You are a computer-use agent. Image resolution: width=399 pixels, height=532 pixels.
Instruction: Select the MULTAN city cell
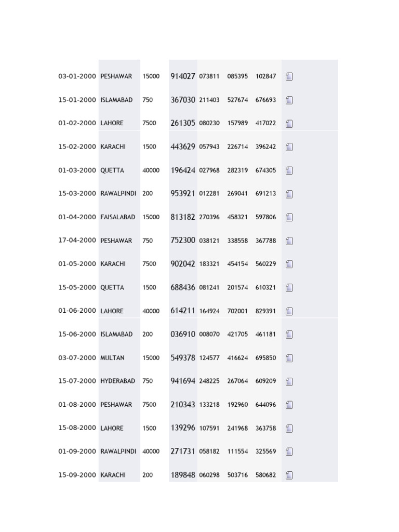(x=112, y=357)
